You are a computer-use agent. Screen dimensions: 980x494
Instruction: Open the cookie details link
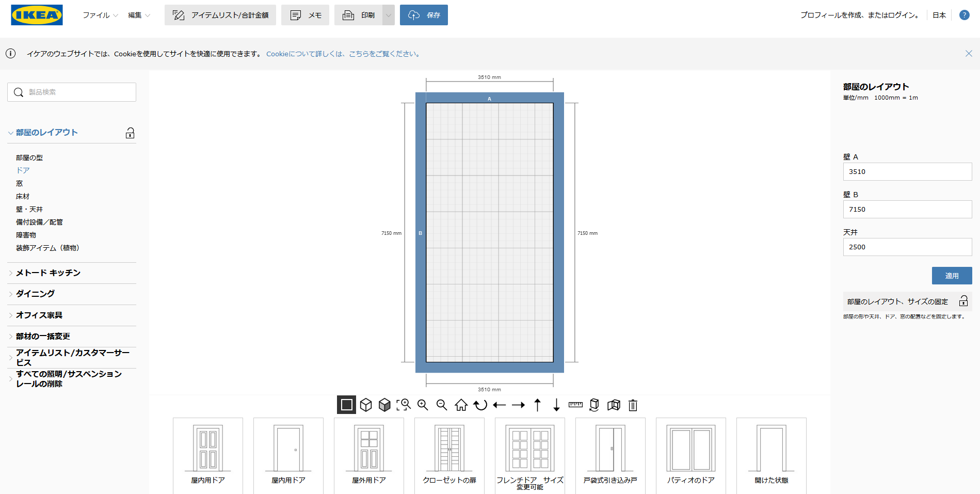(x=344, y=54)
